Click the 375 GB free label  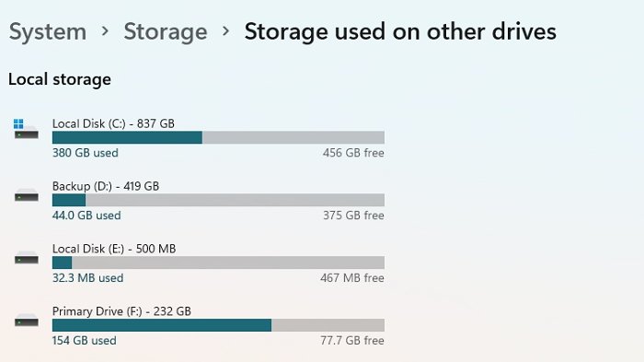tap(353, 216)
